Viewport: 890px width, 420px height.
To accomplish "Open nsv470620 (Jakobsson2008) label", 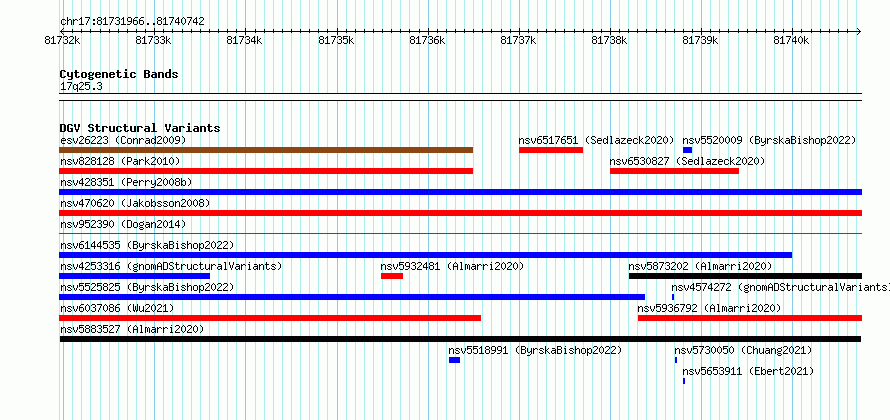I will 135,203.
